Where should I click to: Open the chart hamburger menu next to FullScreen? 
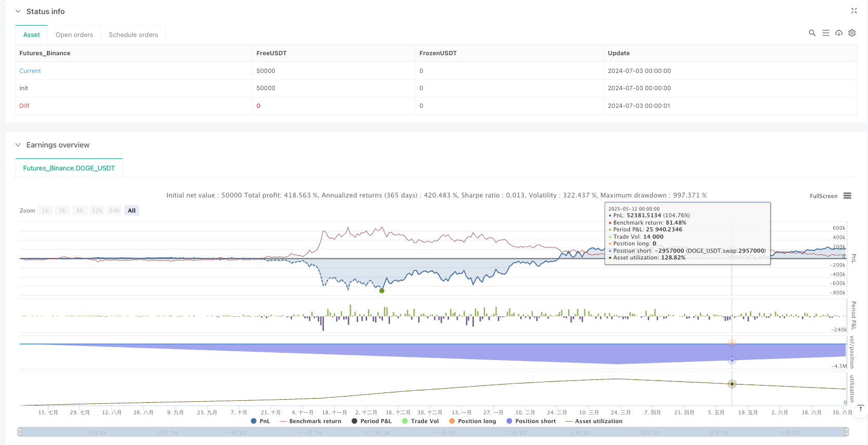click(x=847, y=196)
